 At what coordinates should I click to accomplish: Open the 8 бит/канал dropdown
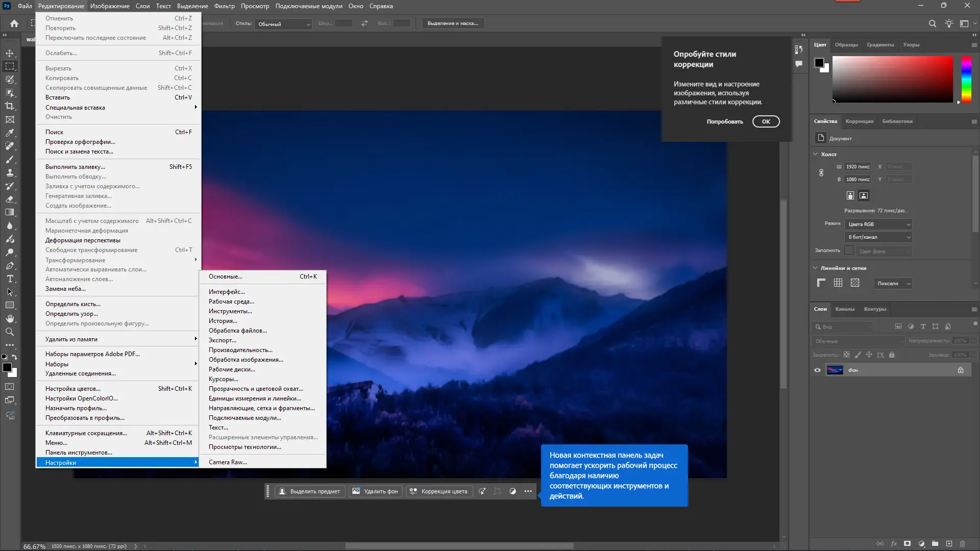pyautogui.click(x=878, y=237)
